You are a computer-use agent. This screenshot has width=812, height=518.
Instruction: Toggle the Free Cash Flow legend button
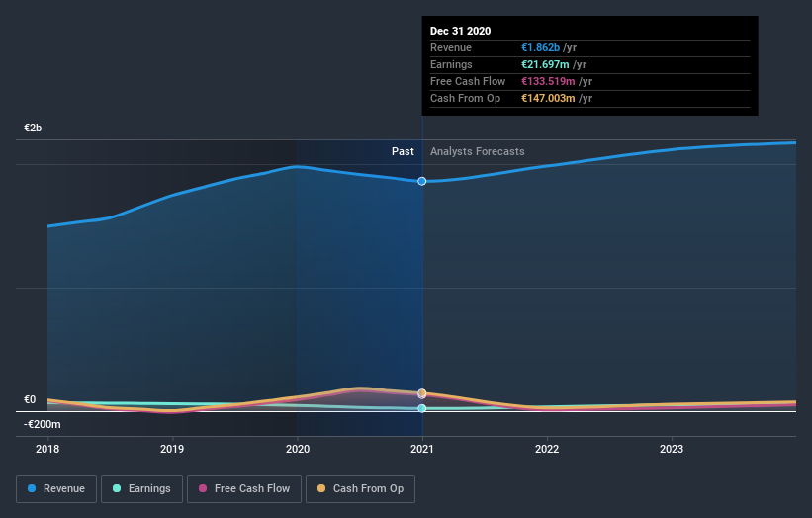click(x=244, y=489)
